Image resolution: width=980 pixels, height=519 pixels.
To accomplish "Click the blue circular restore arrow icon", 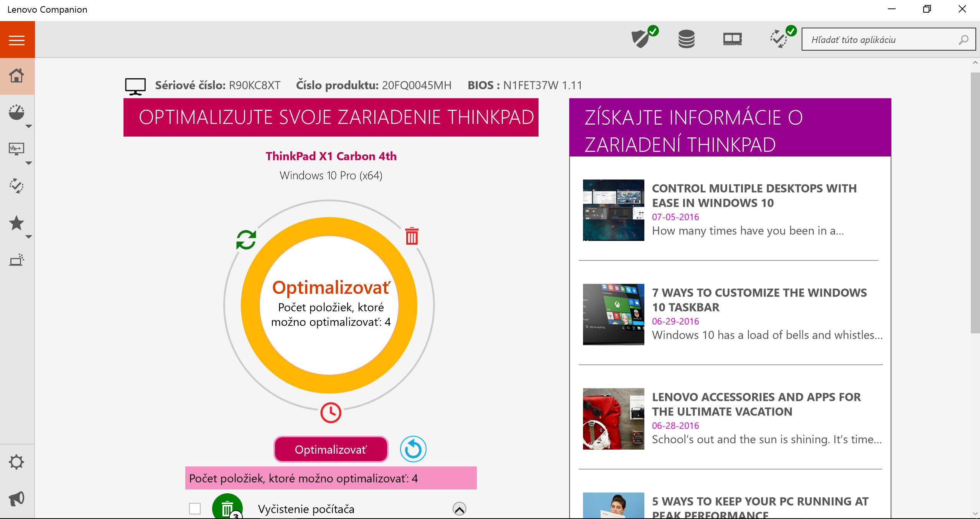I will [x=413, y=449].
